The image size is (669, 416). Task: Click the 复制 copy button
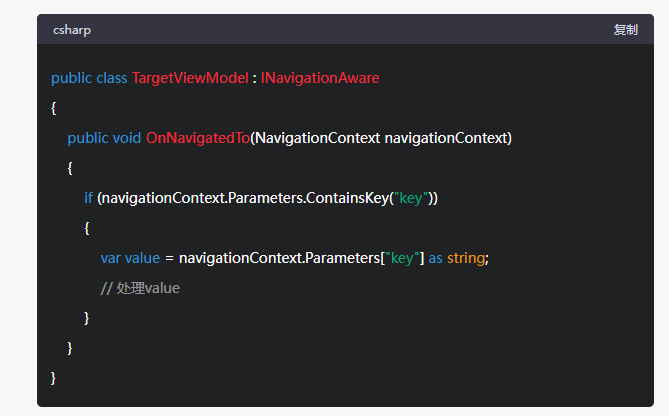[625, 30]
